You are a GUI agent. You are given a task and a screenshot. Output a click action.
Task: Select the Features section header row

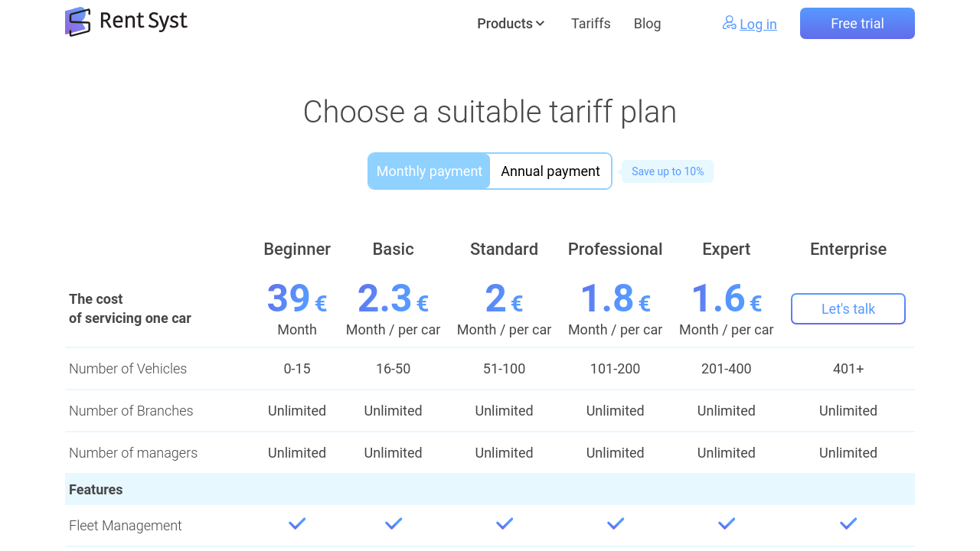tap(490, 490)
